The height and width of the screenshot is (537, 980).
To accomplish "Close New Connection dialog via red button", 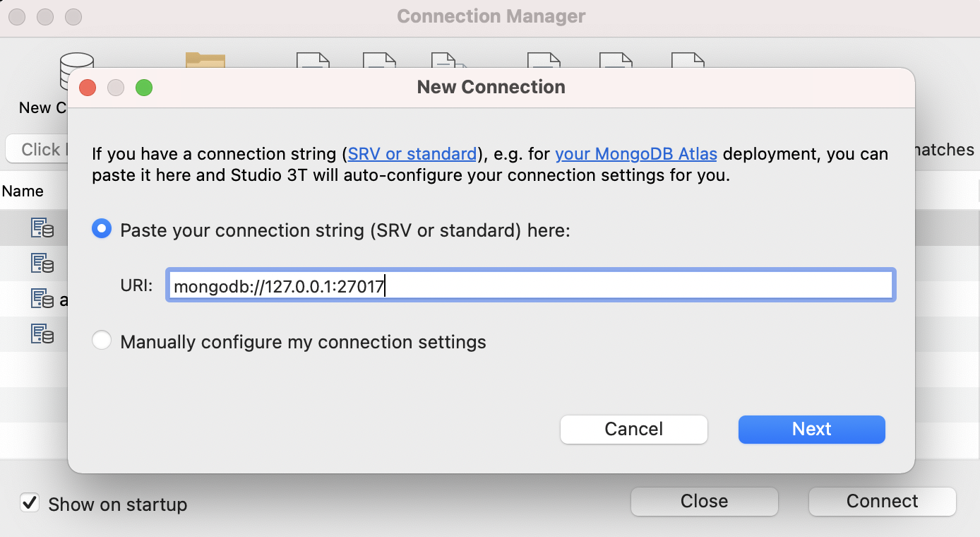I will tap(88, 88).
